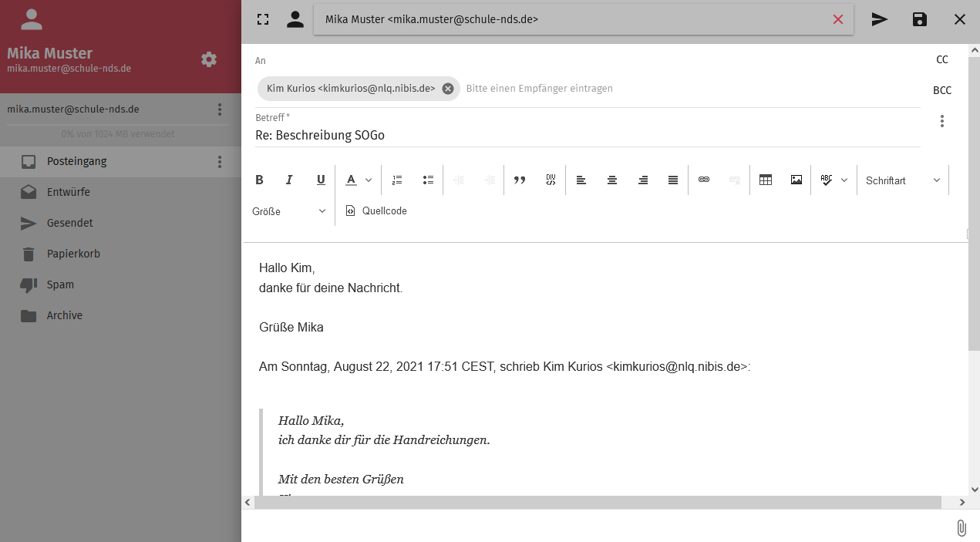Open the Größe font size dropdown
980x542 pixels.
[x=290, y=210]
